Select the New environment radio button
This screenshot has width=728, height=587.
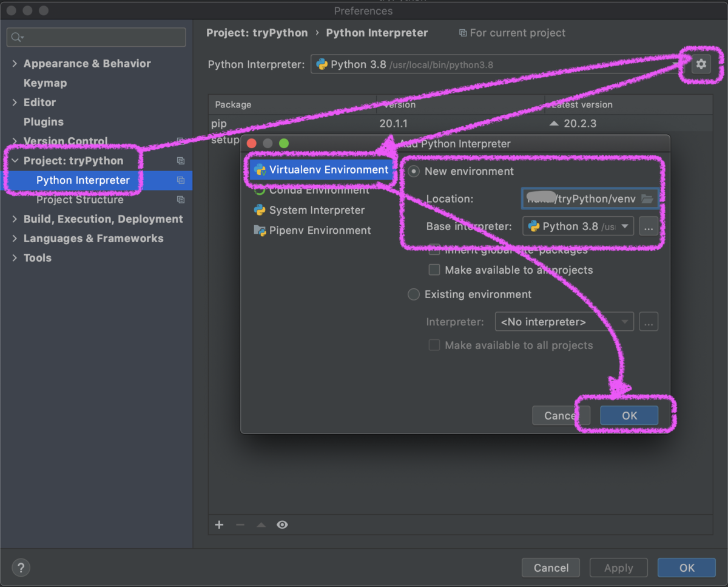[414, 172]
